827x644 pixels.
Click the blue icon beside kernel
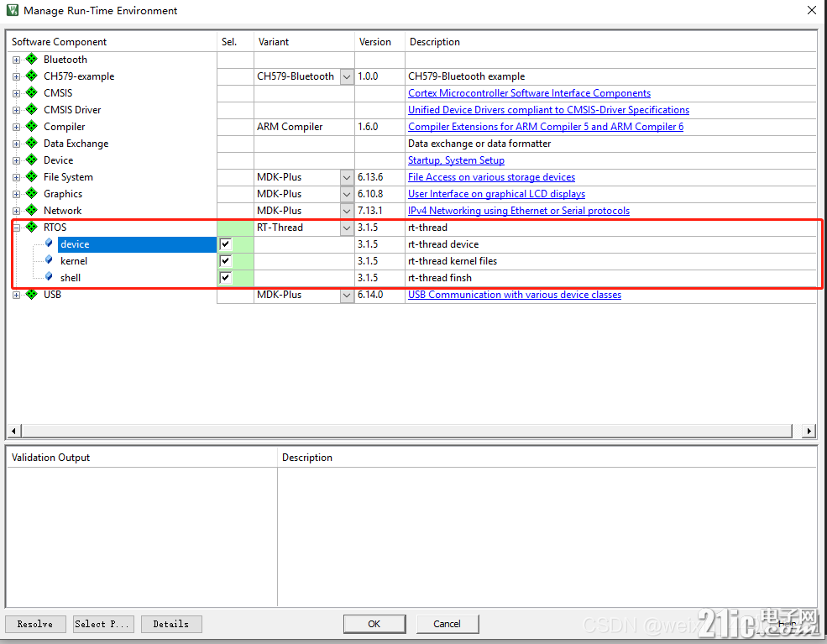pos(49,260)
